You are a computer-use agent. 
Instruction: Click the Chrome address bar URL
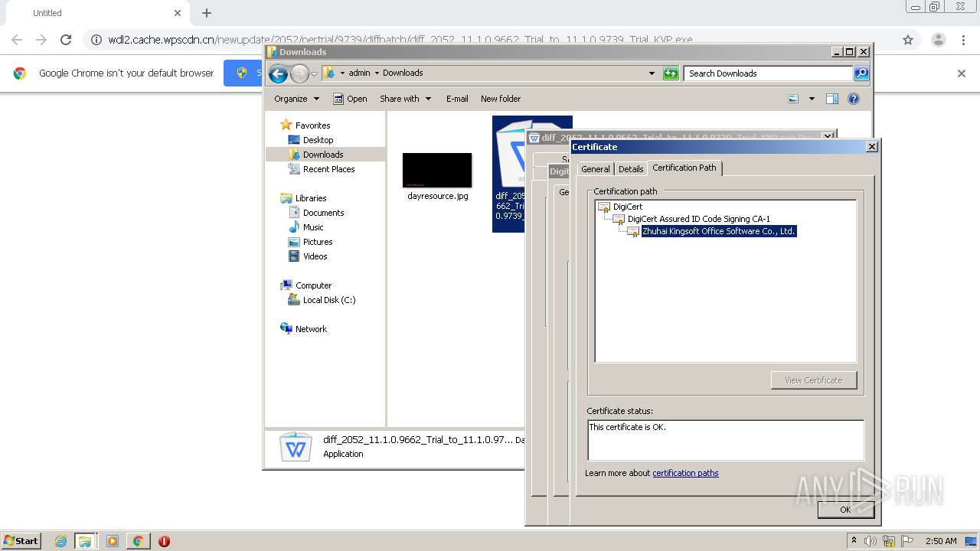(400, 40)
